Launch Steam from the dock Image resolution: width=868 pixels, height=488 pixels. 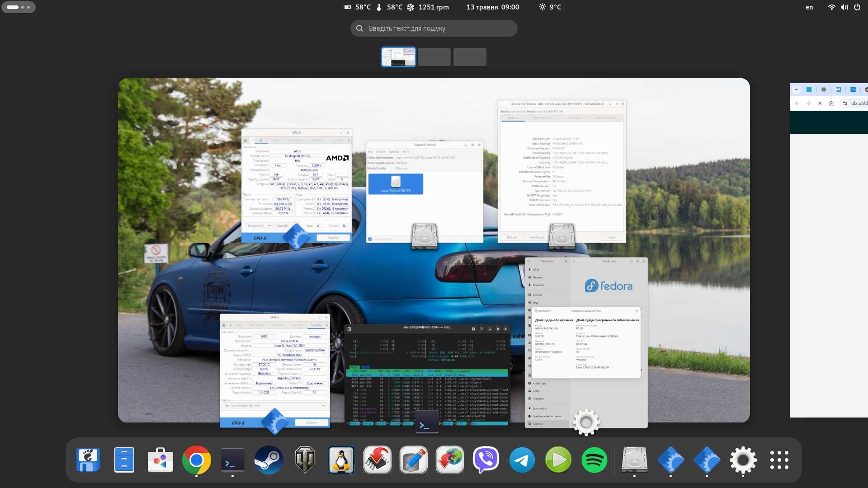pyautogui.click(x=269, y=460)
